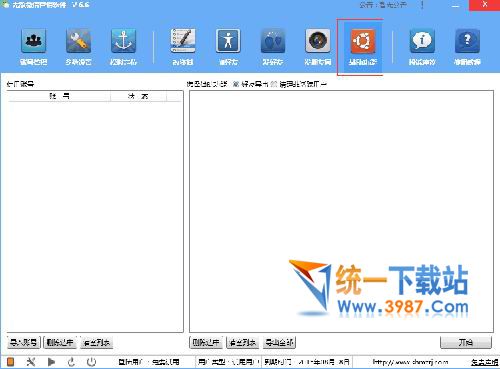Click the play triangle icon in status bar
The image size is (500, 369).
click(51, 362)
